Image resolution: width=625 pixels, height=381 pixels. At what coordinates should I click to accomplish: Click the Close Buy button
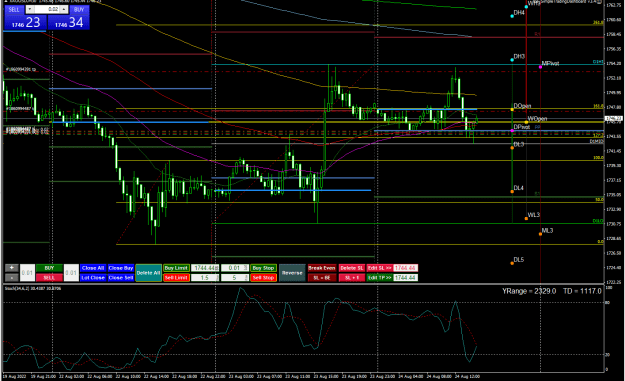click(x=121, y=268)
